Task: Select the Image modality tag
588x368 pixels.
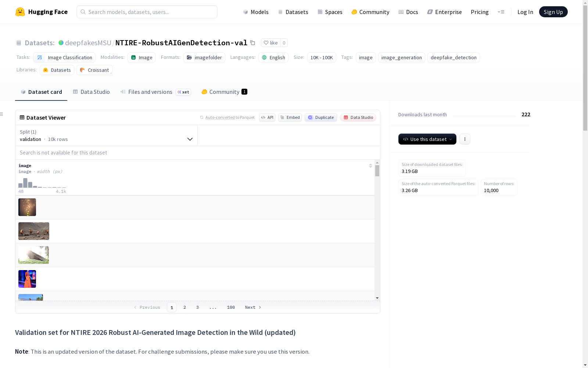Action: (x=142, y=57)
